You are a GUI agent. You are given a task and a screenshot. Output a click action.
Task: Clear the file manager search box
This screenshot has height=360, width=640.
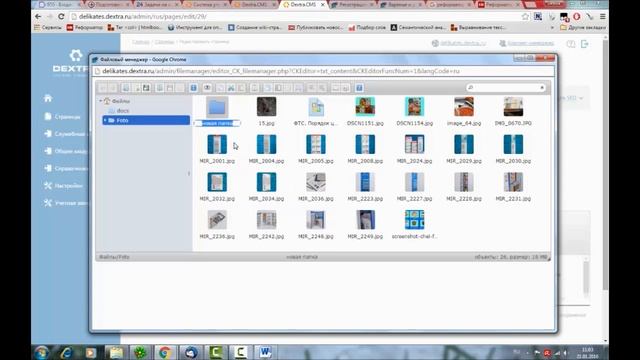pos(542,88)
